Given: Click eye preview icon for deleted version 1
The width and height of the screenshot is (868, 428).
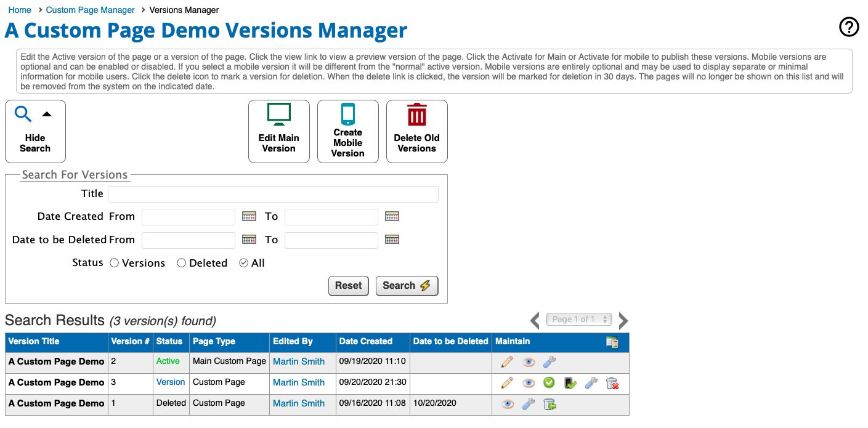Looking at the screenshot, I should coord(508,404).
